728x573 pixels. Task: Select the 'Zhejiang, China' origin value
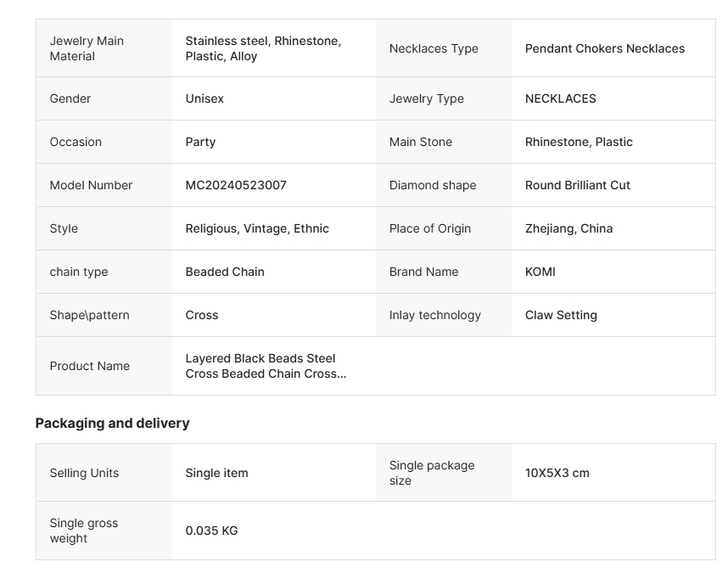click(x=568, y=228)
